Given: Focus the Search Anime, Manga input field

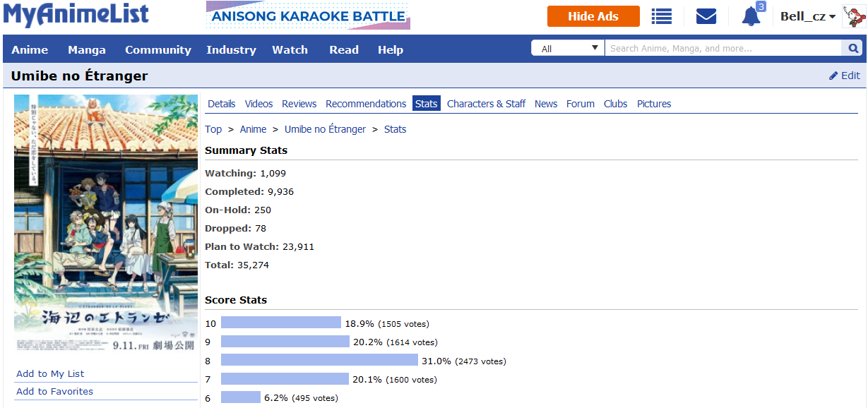Looking at the screenshot, I should [x=724, y=49].
